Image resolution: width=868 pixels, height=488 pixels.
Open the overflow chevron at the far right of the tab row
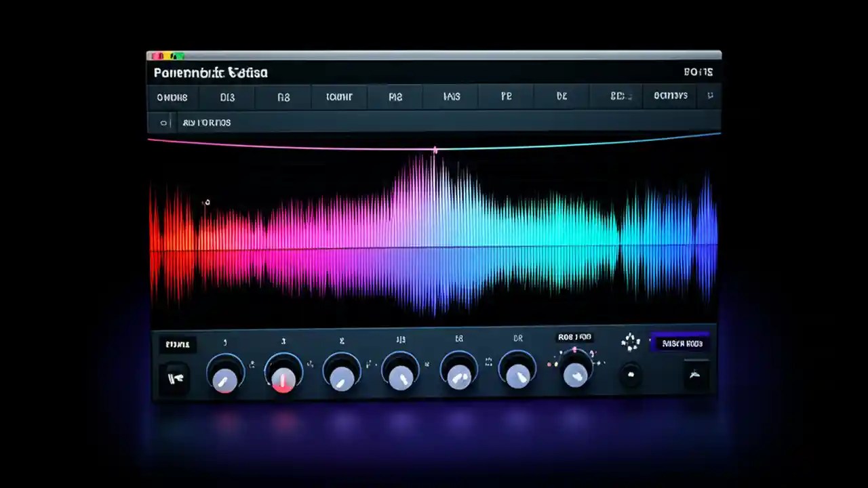click(x=711, y=96)
